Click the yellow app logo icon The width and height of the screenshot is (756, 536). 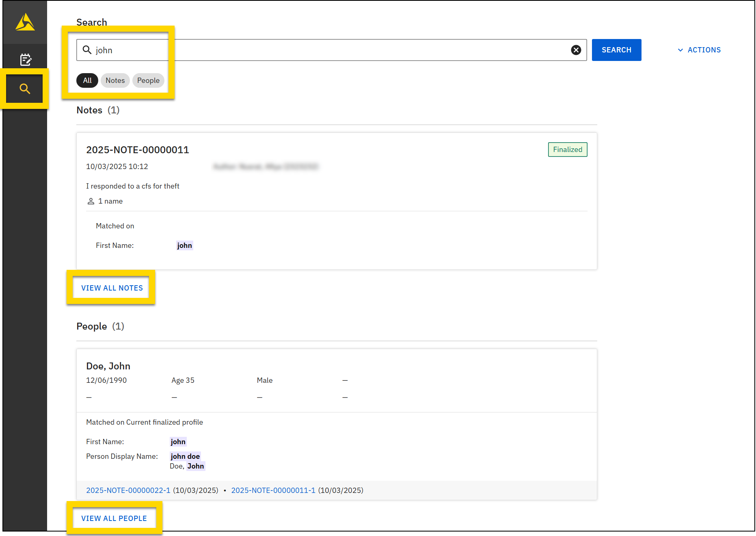click(25, 22)
